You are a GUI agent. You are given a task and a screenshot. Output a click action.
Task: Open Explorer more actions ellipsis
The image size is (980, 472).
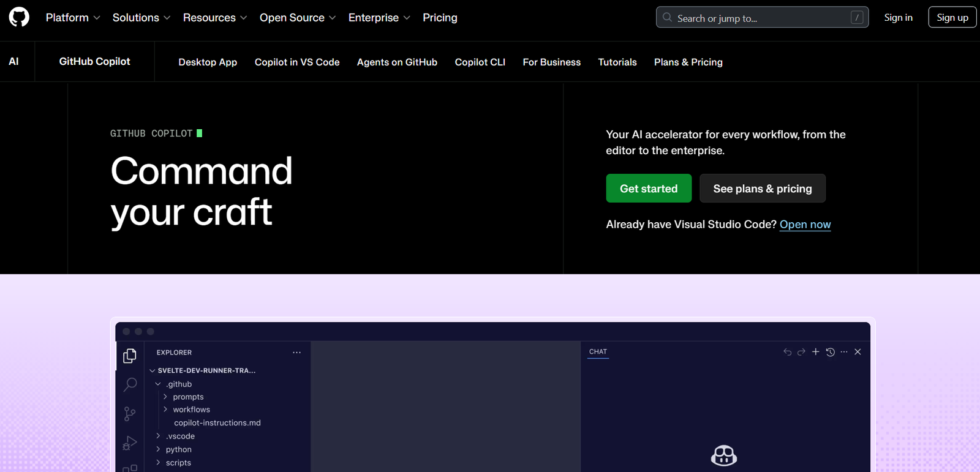(296, 353)
